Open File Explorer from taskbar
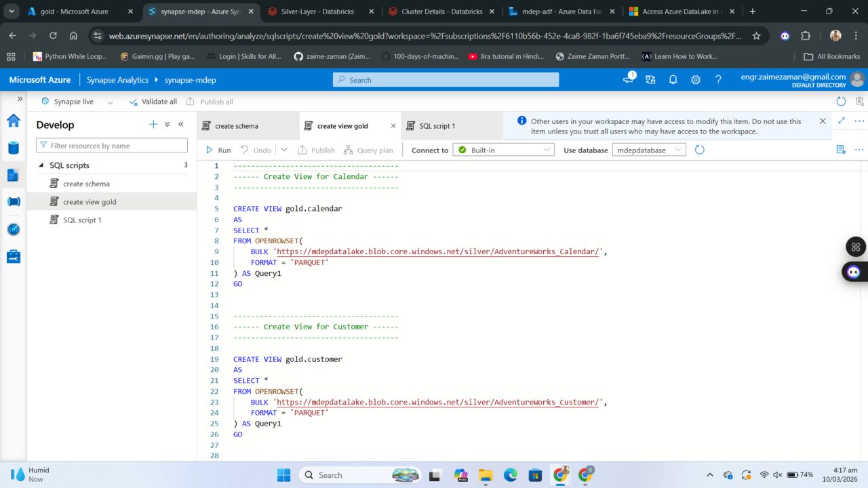Screen dimensions: 868x488 (x=486, y=475)
